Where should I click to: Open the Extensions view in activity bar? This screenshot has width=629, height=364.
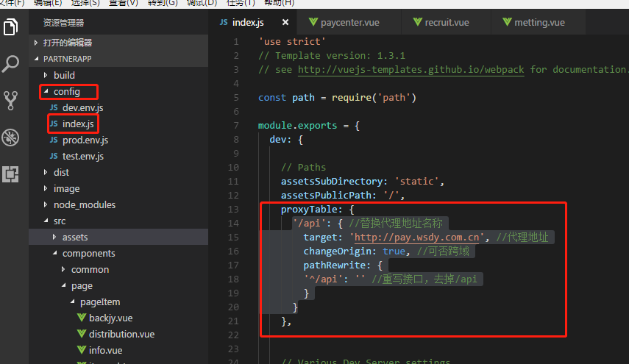[x=10, y=174]
